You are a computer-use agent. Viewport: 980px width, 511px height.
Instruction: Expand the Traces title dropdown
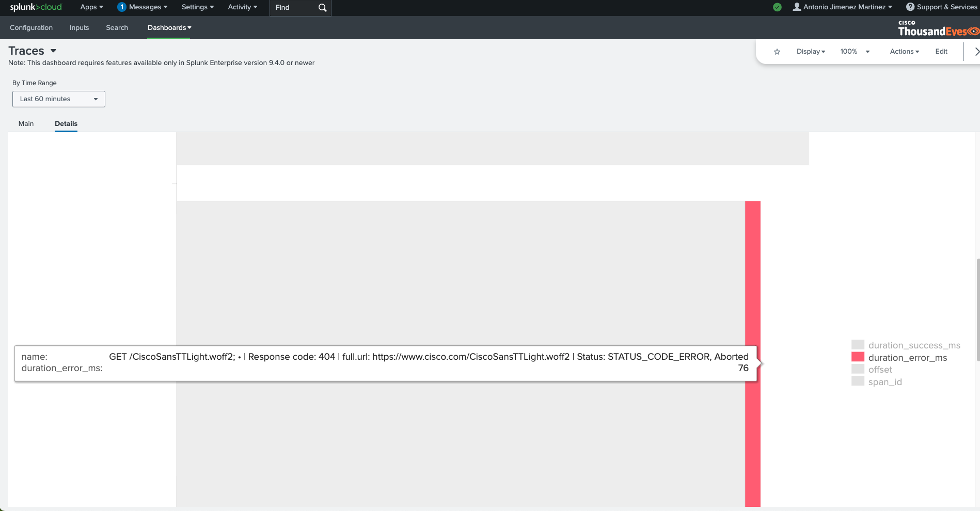pyautogui.click(x=53, y=51)
